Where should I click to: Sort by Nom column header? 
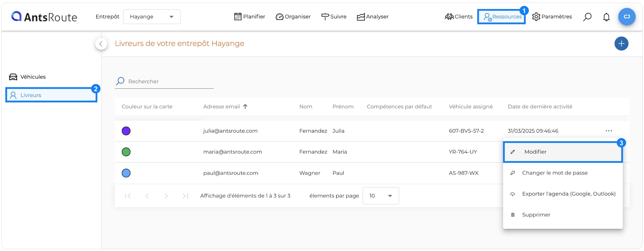point(306,107)
